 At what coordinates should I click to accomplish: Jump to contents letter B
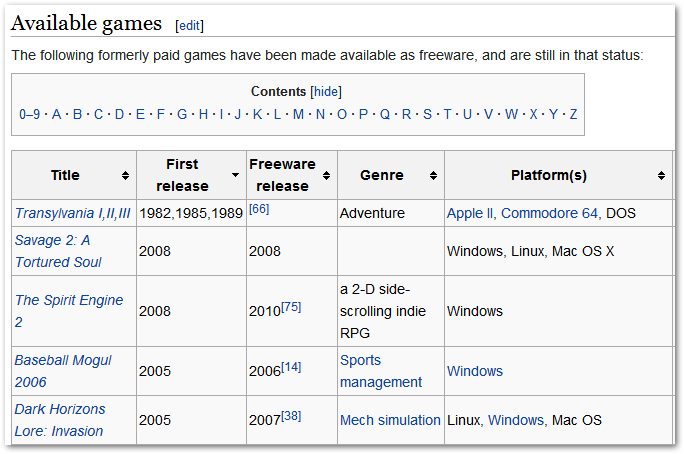click(x=77, y=114)
